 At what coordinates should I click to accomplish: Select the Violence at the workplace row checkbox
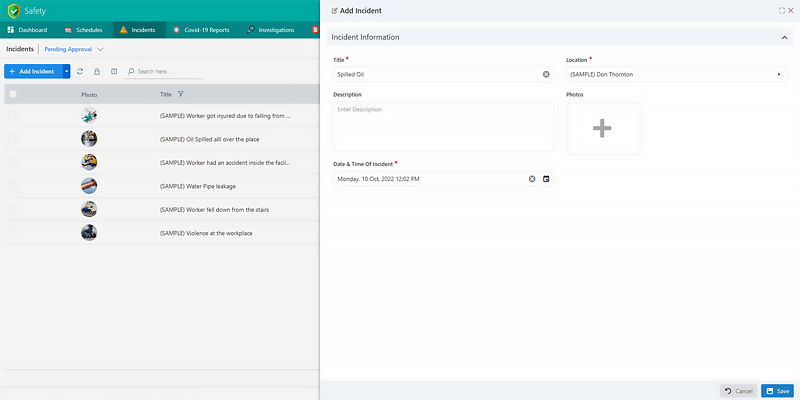click(13, 233)
